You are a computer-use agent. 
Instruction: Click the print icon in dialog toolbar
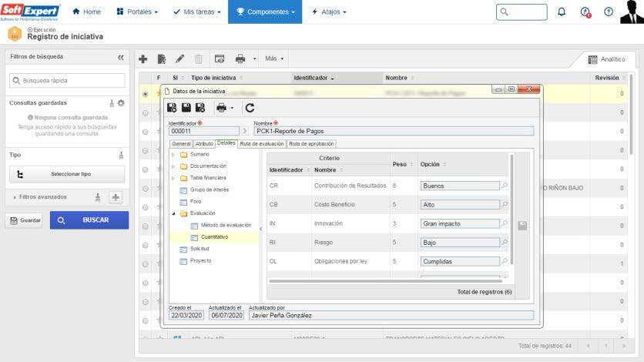point(222,109)
